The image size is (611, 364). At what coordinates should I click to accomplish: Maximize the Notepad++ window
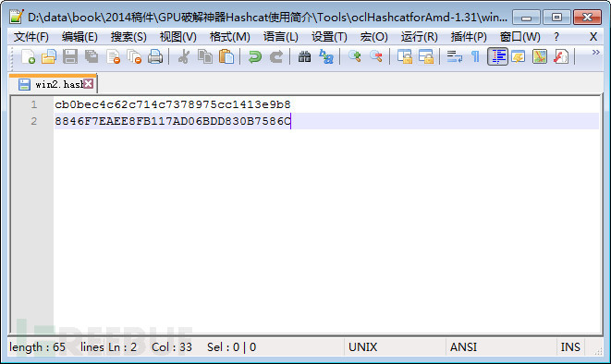tap(556, 18)
